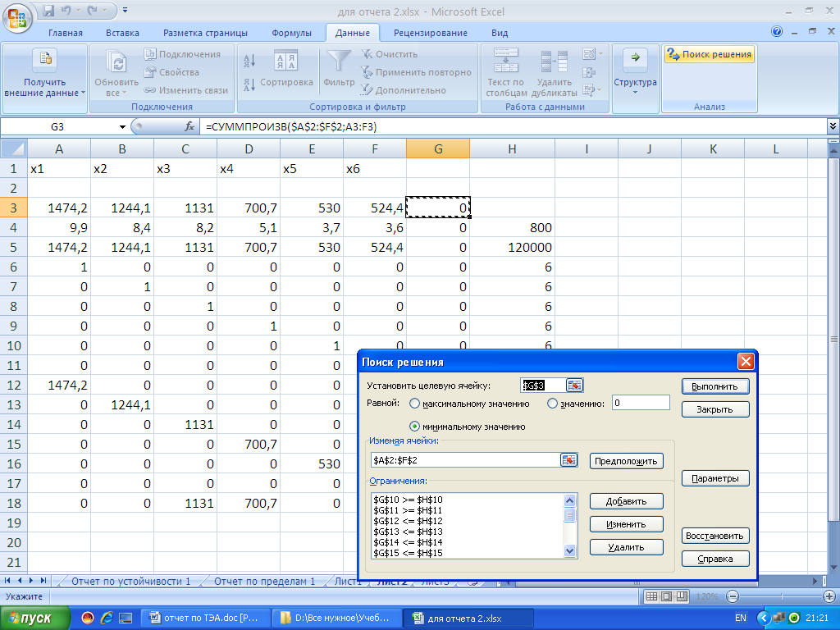840x630 pixels.
Task: Open Параметры solver options
Action: [x=715, y=478]
